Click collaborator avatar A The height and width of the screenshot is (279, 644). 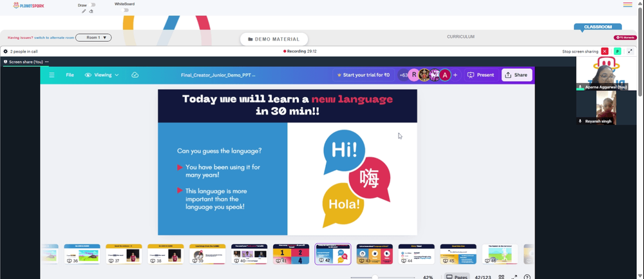pos(445,75)
